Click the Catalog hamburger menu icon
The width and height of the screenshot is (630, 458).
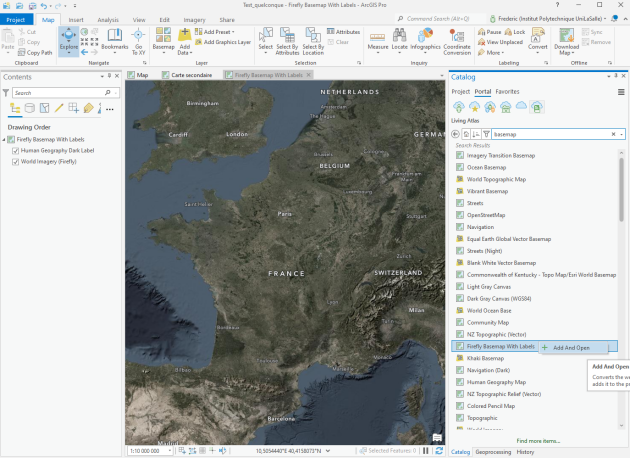click(x=621, y=92)
